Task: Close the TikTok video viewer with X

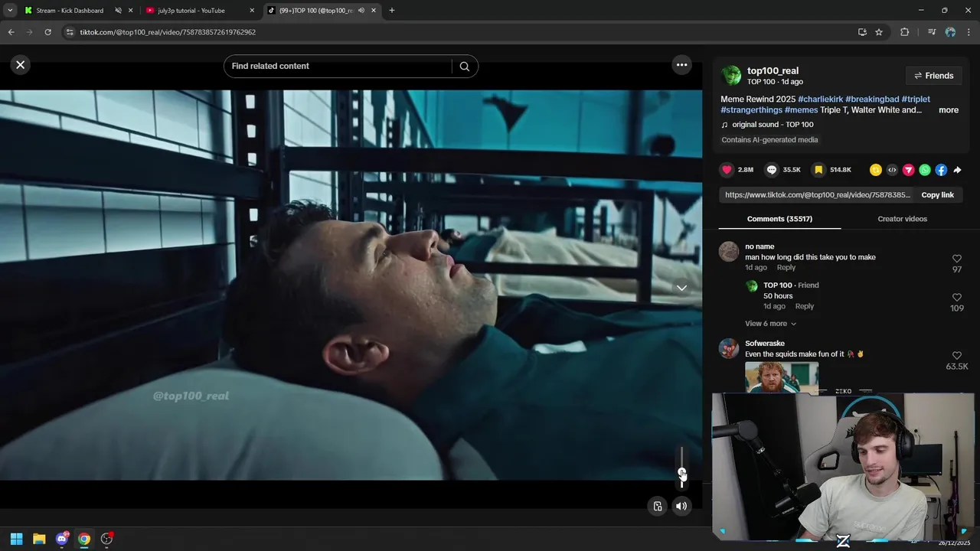Action: 21,65
